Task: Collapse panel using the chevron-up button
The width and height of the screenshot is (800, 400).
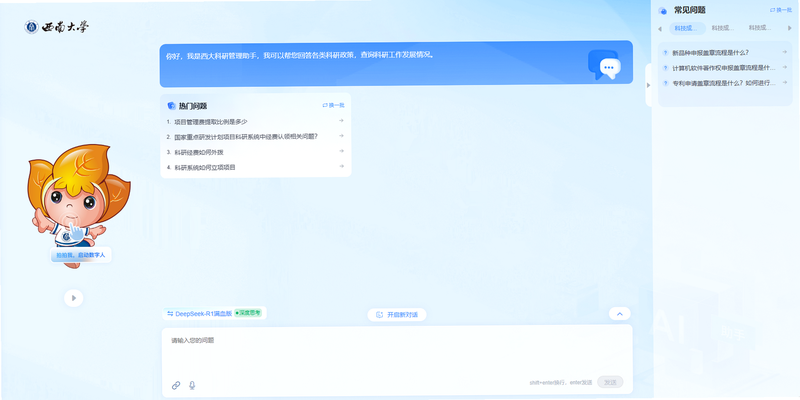Action: tap(619, 314)
